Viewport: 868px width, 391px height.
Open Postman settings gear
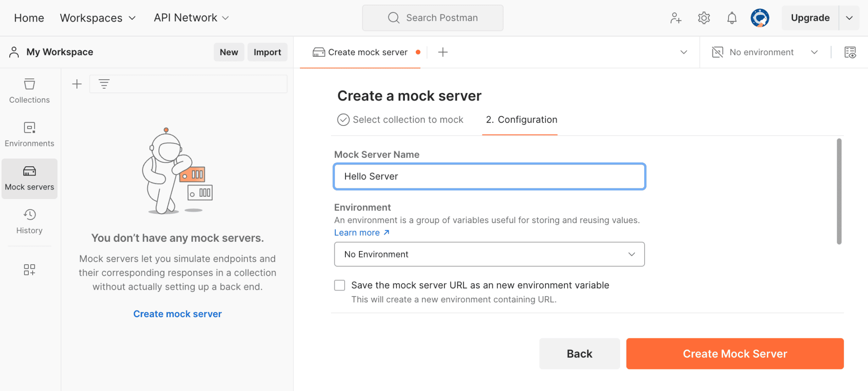704,18
